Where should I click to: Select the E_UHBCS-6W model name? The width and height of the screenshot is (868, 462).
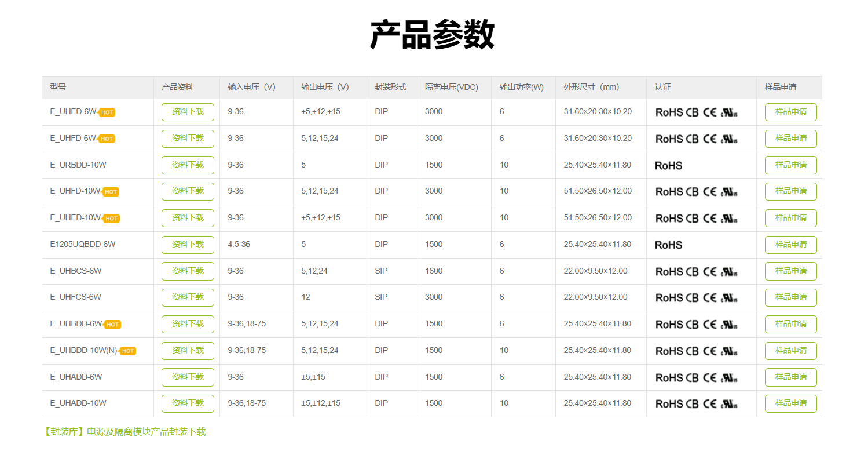pos(76,271)
